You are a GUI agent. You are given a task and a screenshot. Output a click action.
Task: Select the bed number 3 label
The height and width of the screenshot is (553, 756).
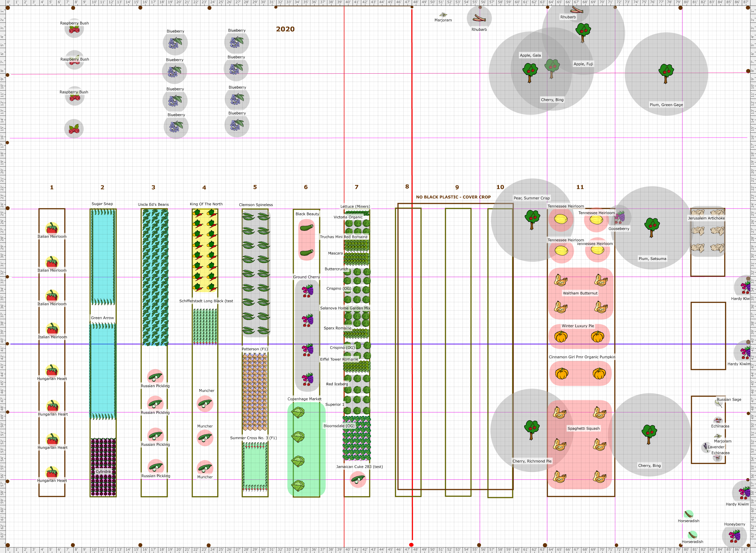(x=153, y=187)
